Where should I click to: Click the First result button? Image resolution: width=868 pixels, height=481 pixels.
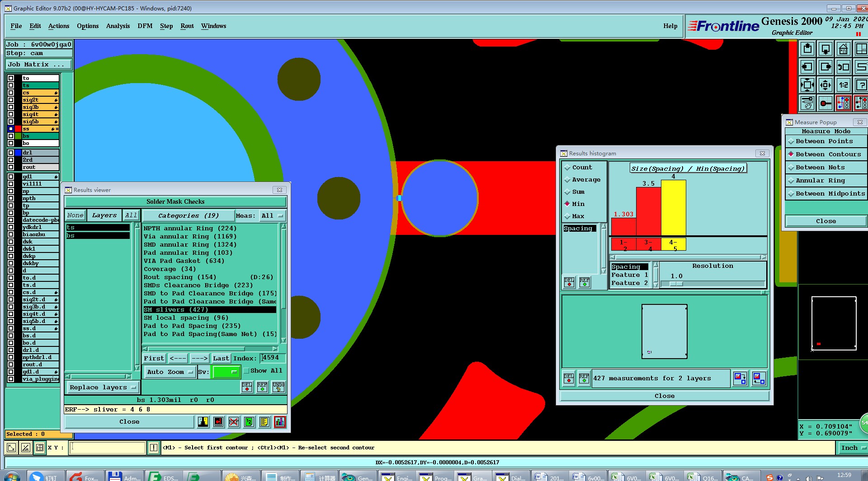point(154,359)
